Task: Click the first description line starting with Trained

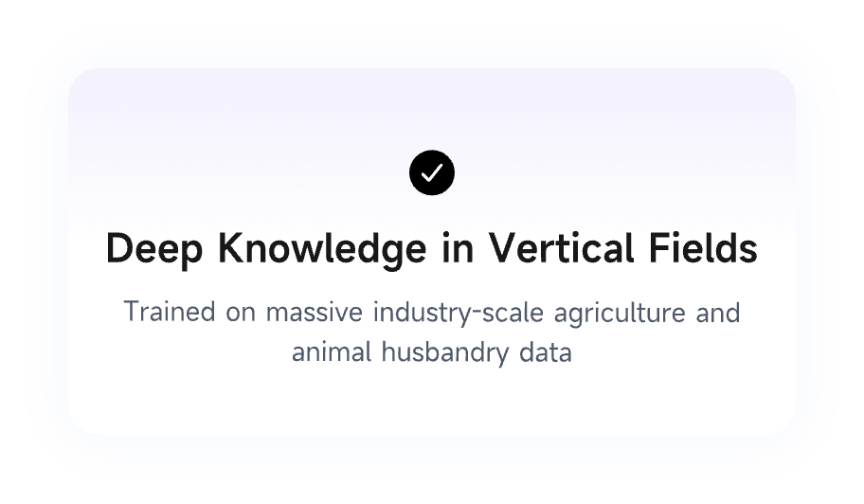Action: pyautogui.click(x=432, y=312)
